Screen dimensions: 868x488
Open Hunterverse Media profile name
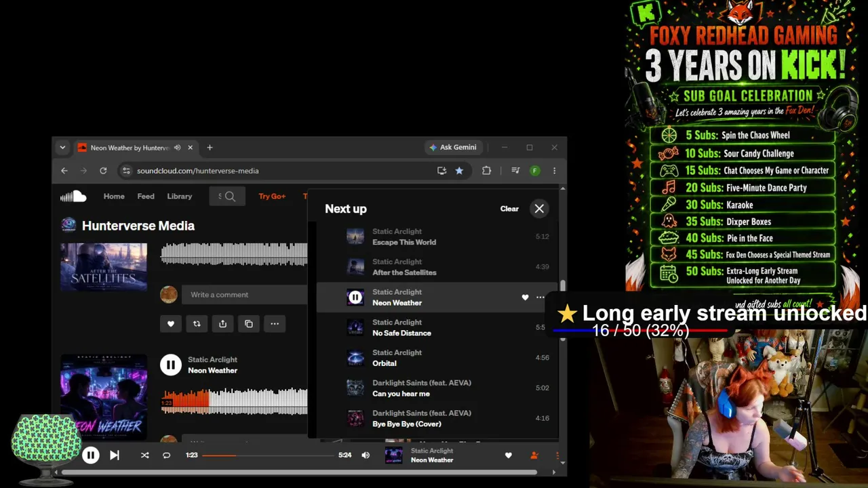(x=138, y=226)
